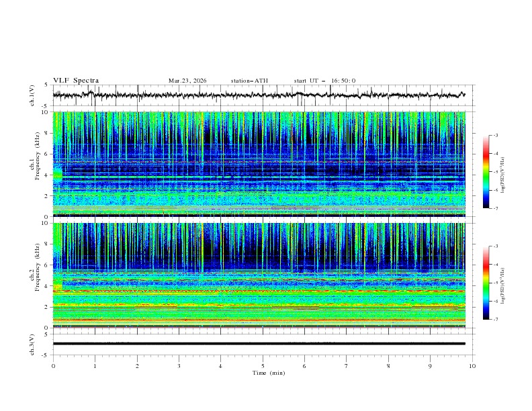Viewport: 532px width, 411px height.
Task: Click the '0' tick on the time axis
Action: tap(53, 366)
